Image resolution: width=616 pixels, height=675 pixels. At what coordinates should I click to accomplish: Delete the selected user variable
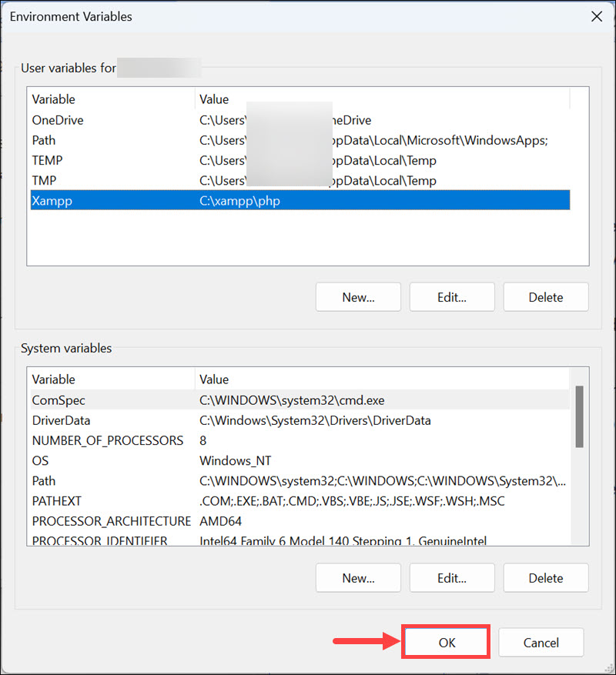click(x=545, y=296)
